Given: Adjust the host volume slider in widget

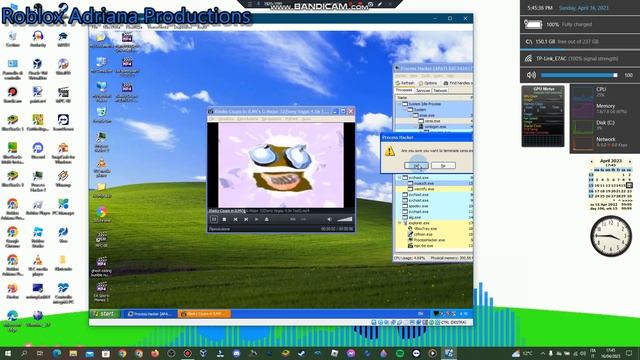Looking at the screenshot, I should pyautogui.click(x=579, y=75).
